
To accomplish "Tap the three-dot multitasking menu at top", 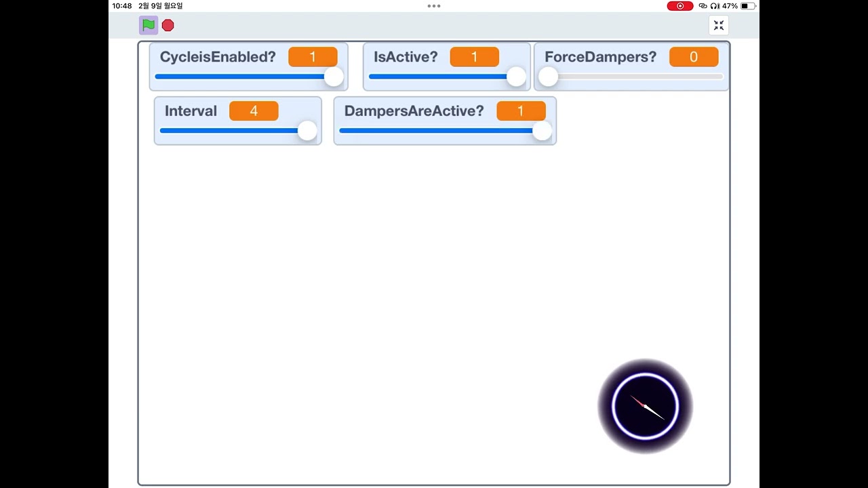I will pos(434,6).
